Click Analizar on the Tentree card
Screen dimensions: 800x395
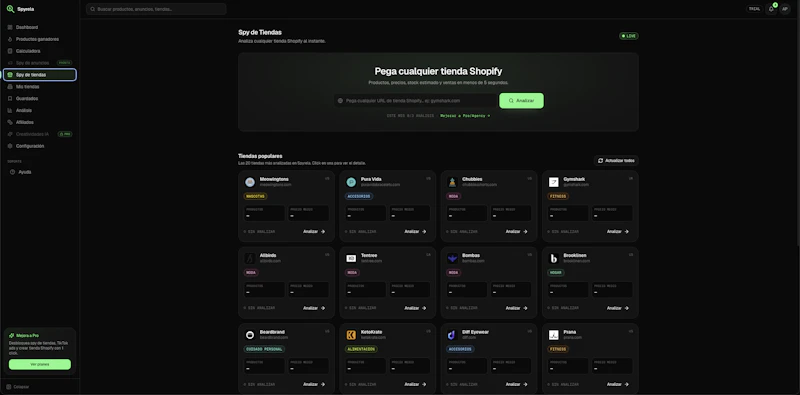click(x=415, y=308)
